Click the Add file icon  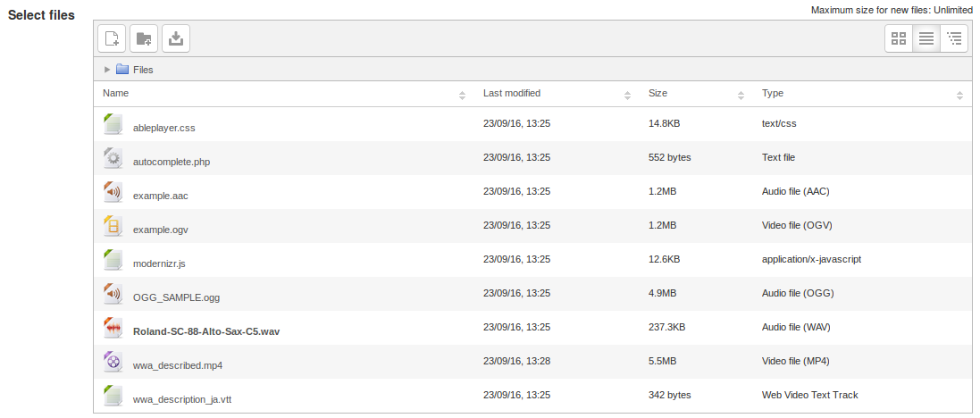pyautogui.click(x=112, y=38)
